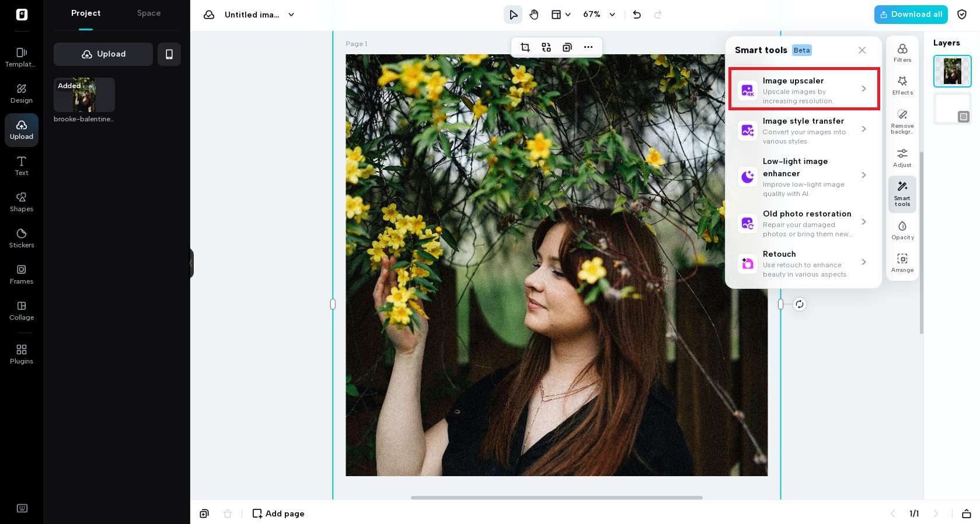
Task: Activate the Hand pan tool
Action: [x=534, y=15]
